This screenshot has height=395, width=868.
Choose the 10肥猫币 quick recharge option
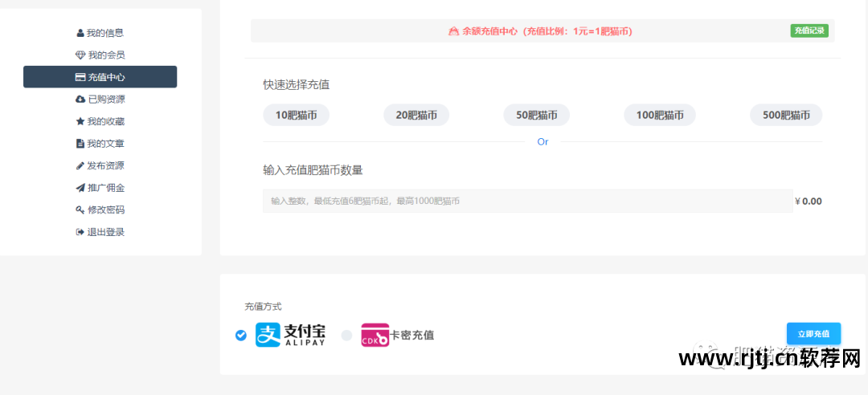coord(296,116)
